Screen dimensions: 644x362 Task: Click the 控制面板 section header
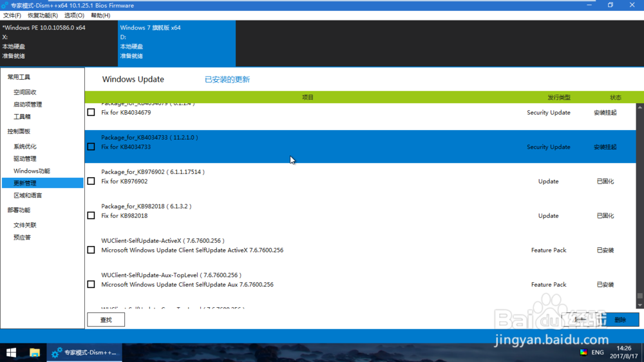[x=19, y=131]
